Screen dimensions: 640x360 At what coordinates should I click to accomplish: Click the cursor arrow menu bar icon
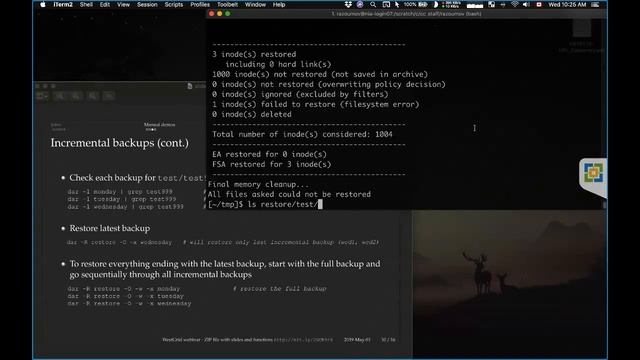[x=397, y=4]
